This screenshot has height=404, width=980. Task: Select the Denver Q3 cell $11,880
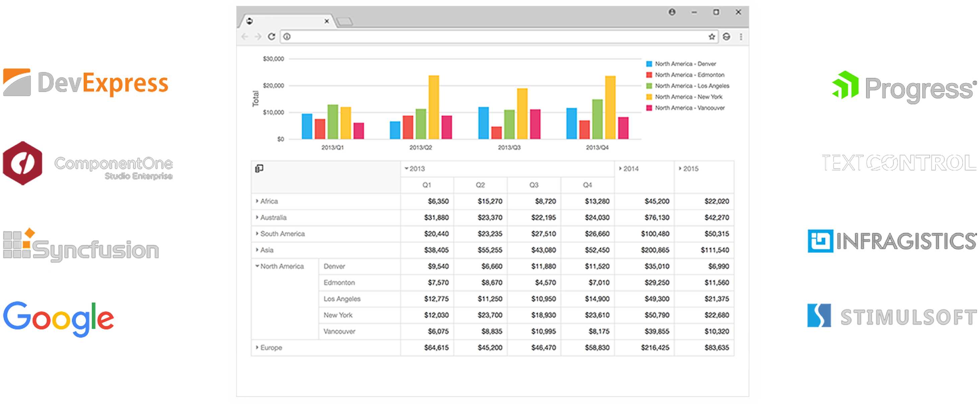click(x=534, y=266)
